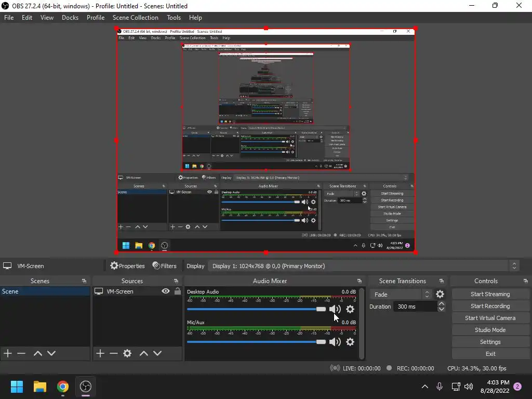Image resolution: width=532 pixels, height=399 pixels.
Task: Select VM-Screen in the Sources list
Action: [120, 291]
